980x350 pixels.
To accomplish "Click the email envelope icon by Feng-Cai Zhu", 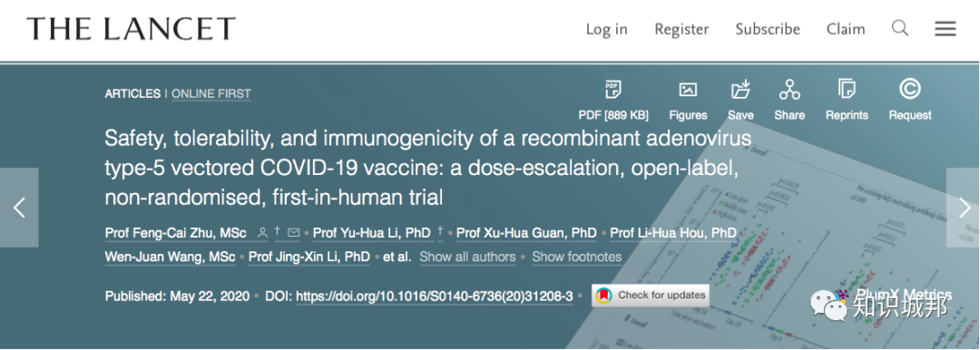I will (294, 233).
